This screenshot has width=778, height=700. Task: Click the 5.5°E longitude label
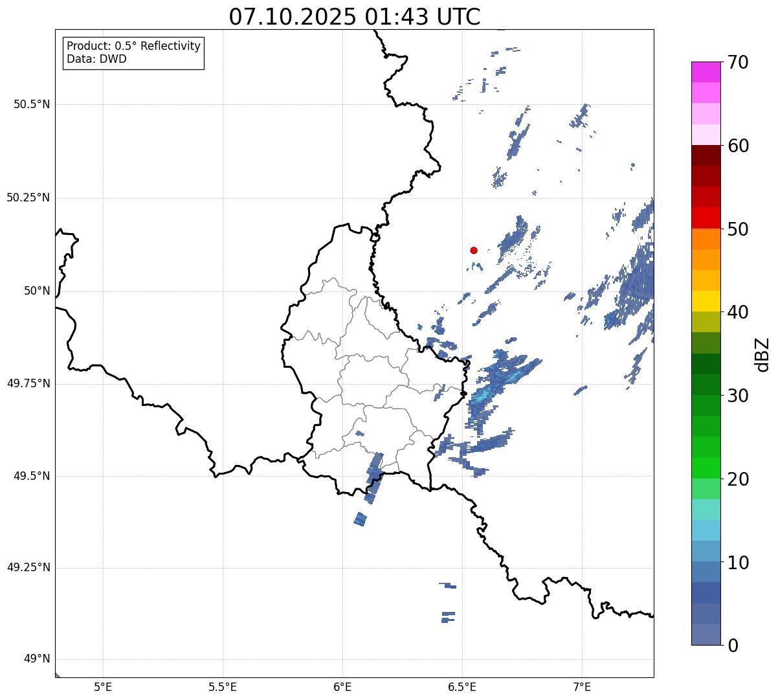tap(223, 686)
